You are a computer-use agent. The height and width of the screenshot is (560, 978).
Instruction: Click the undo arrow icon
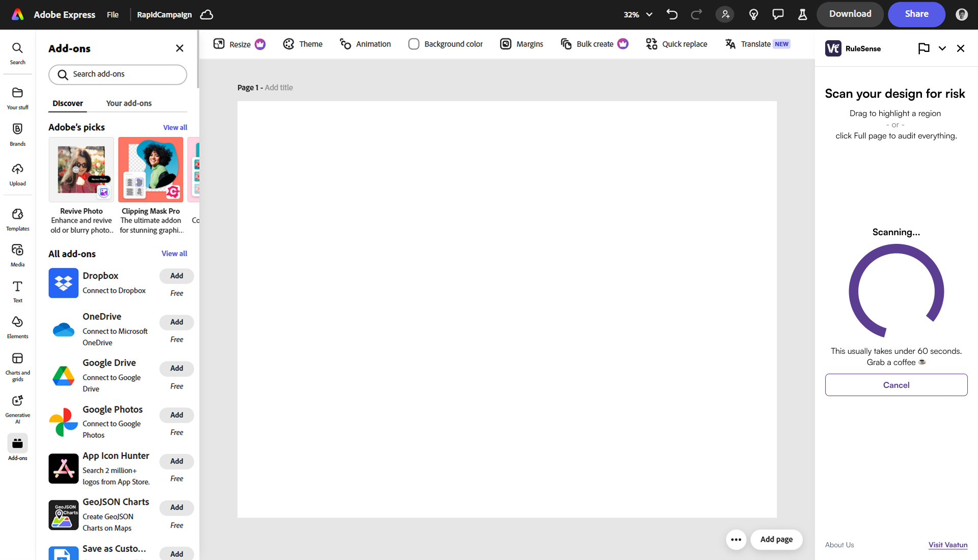click(672, 14)
